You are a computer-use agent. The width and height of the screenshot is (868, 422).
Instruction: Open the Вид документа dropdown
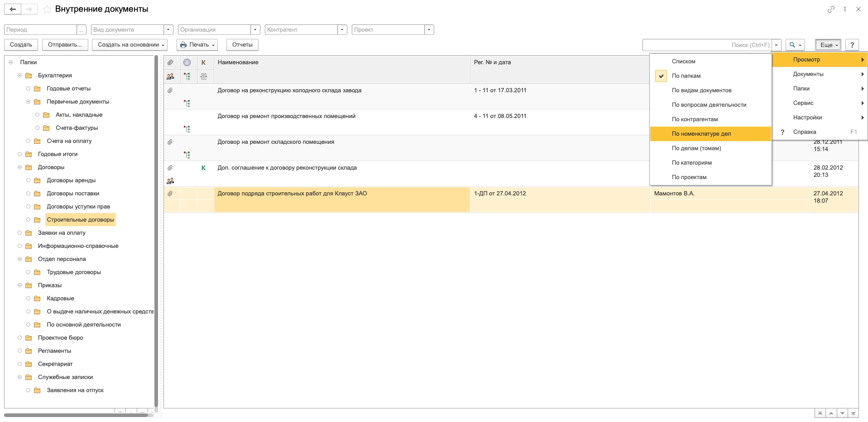click(x=168, y=30)
